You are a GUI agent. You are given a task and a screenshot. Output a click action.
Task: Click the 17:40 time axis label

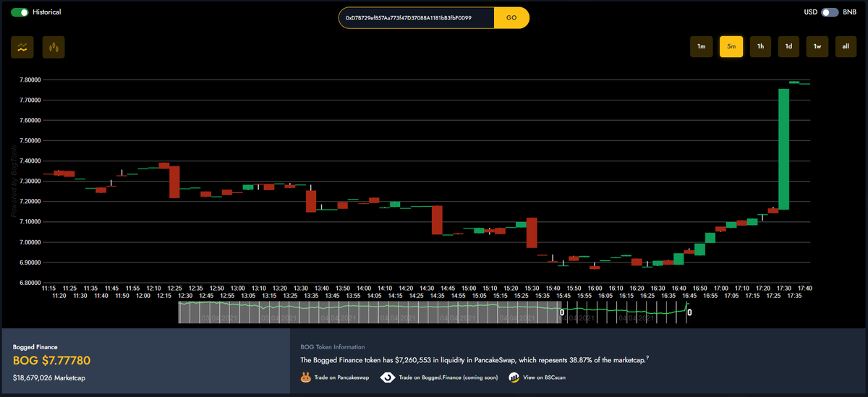coord(804,289)
